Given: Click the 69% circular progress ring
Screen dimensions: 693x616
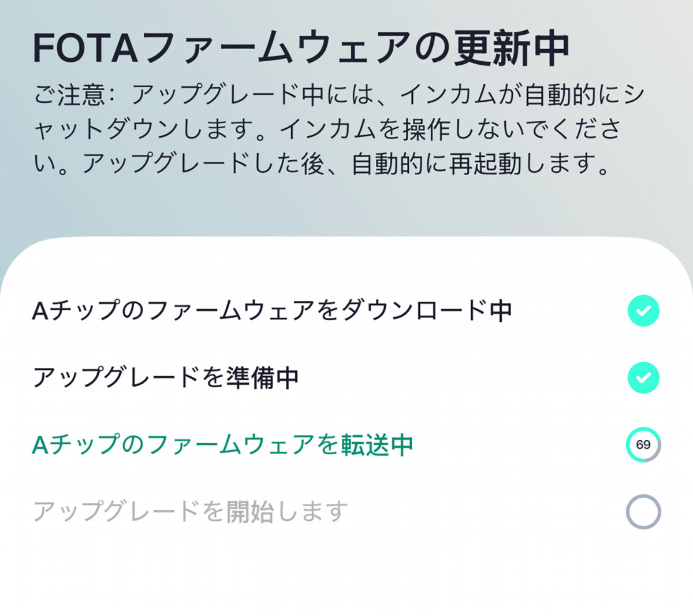Looking at the screenshot, I should click(643, 445).
